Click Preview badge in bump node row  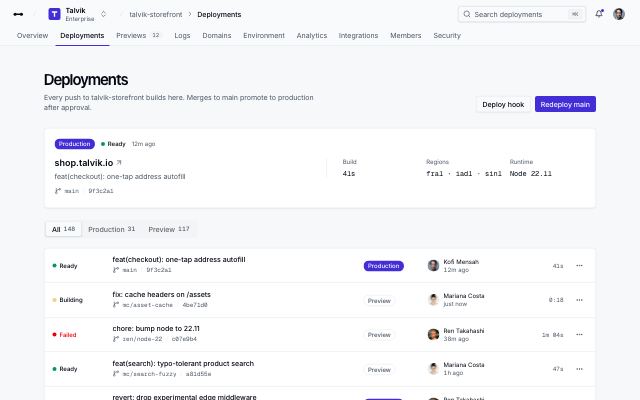[379, 335]
